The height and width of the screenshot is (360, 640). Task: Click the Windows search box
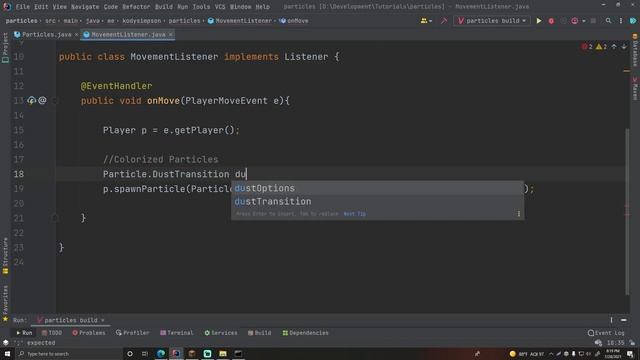pos(68,354)
